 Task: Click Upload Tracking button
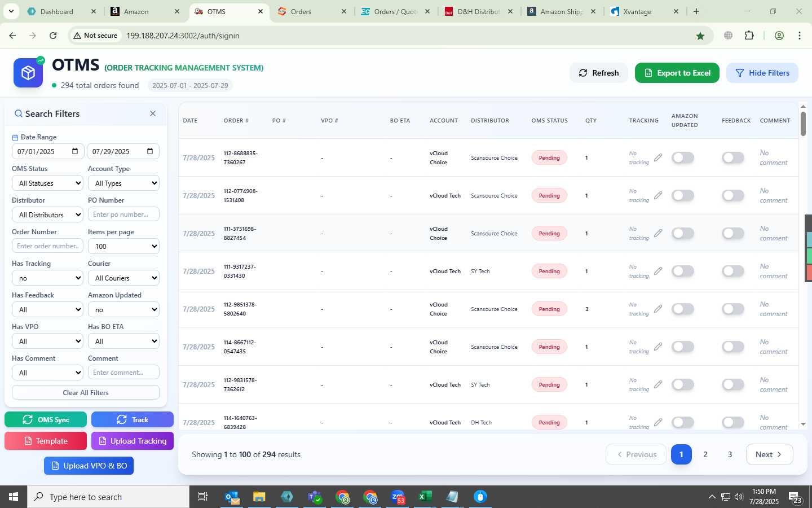tap(133, 441)
